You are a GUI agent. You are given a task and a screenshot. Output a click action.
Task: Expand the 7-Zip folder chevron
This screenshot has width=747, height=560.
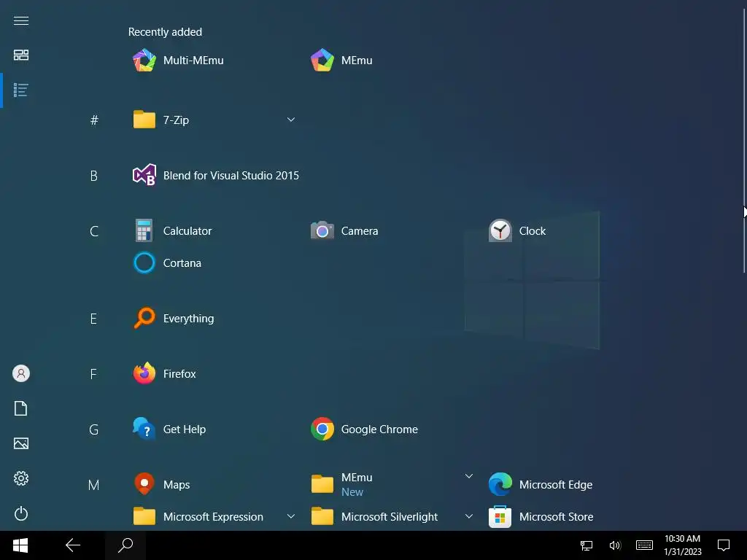coord(290,120)
